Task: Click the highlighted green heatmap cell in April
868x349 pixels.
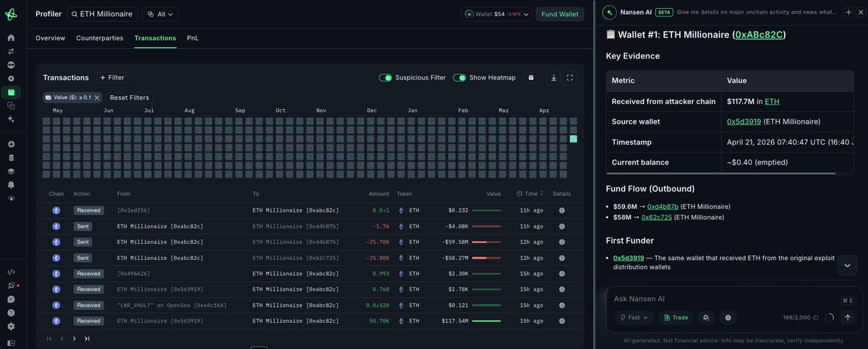Action: (x=573, y=139)
